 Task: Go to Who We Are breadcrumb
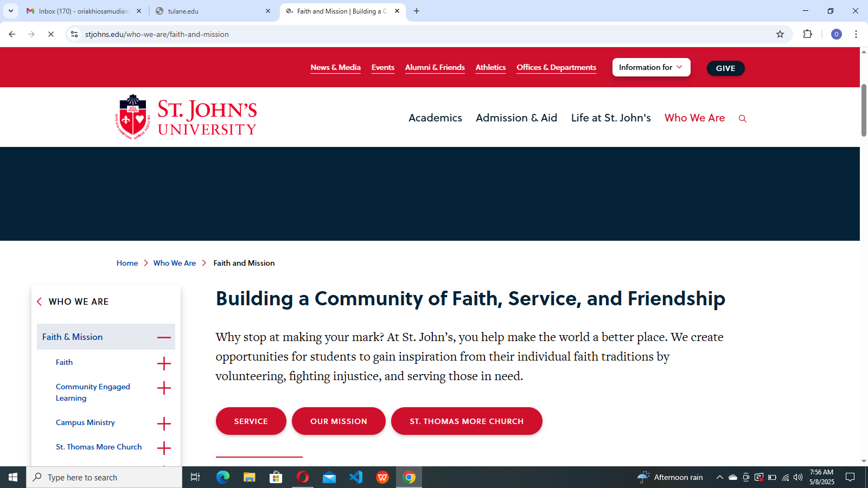click(x=175, y=263)
